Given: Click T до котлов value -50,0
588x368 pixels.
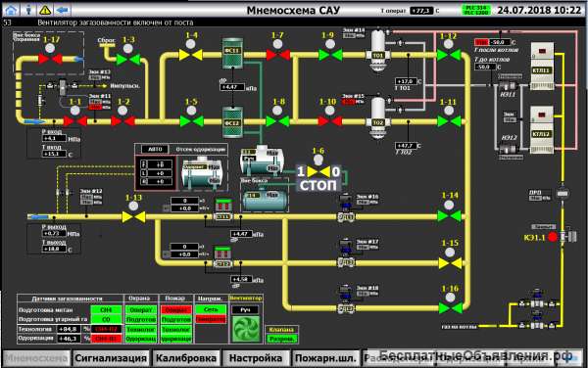Looking at the screenshot, I should click(485, 67).
